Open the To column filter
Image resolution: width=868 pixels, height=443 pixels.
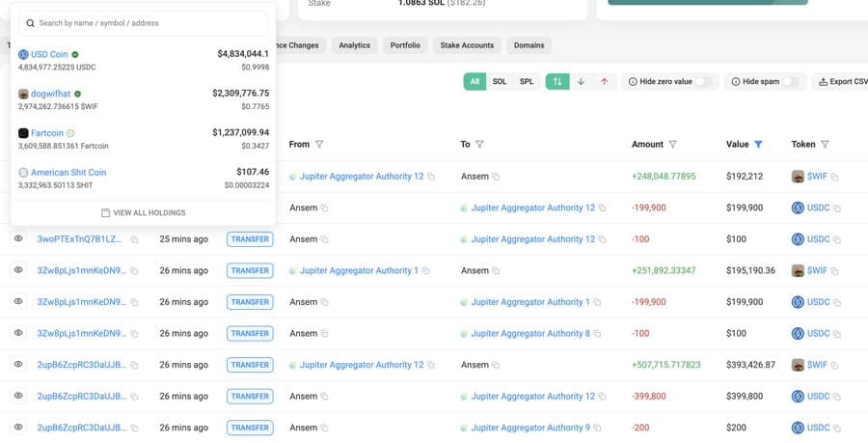point(479,145)
